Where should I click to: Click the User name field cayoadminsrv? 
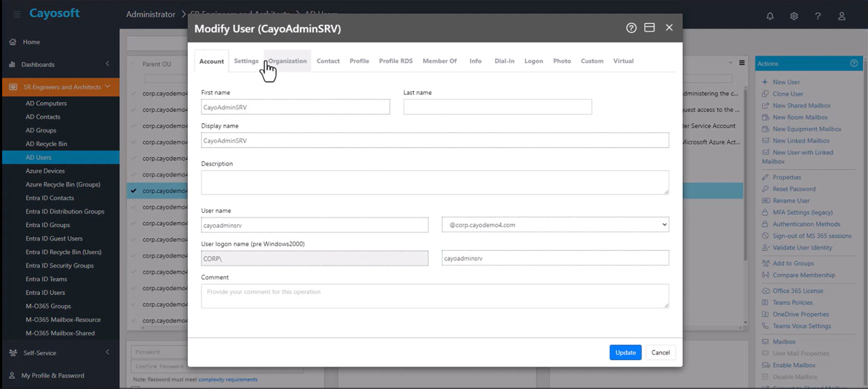point(315,224)
